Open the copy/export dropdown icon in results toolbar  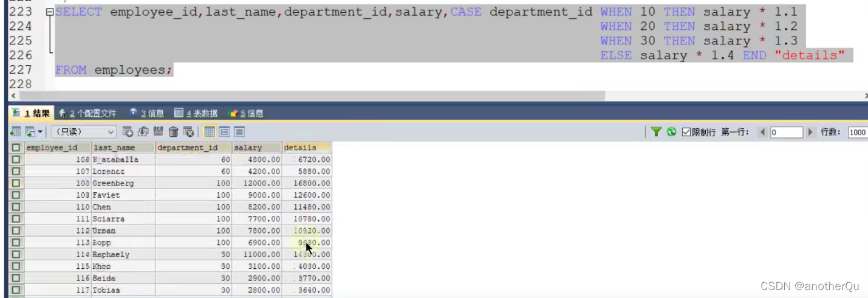[x=33, y=131]
